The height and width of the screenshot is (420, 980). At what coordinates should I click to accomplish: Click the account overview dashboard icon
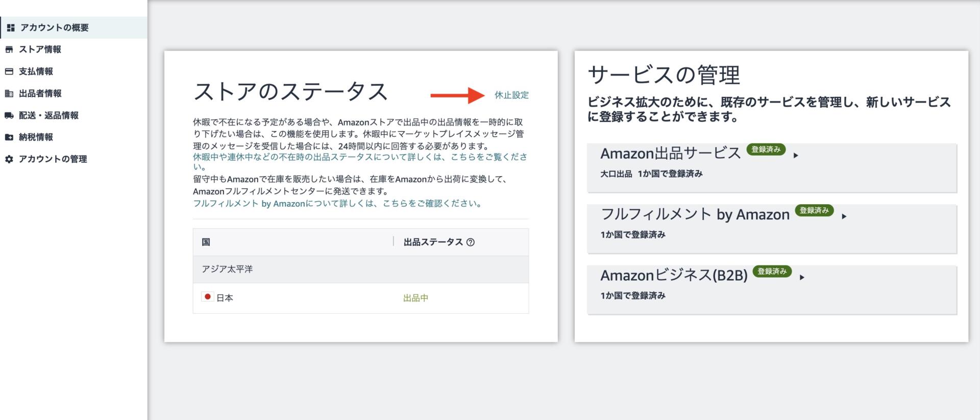[11, 28]
